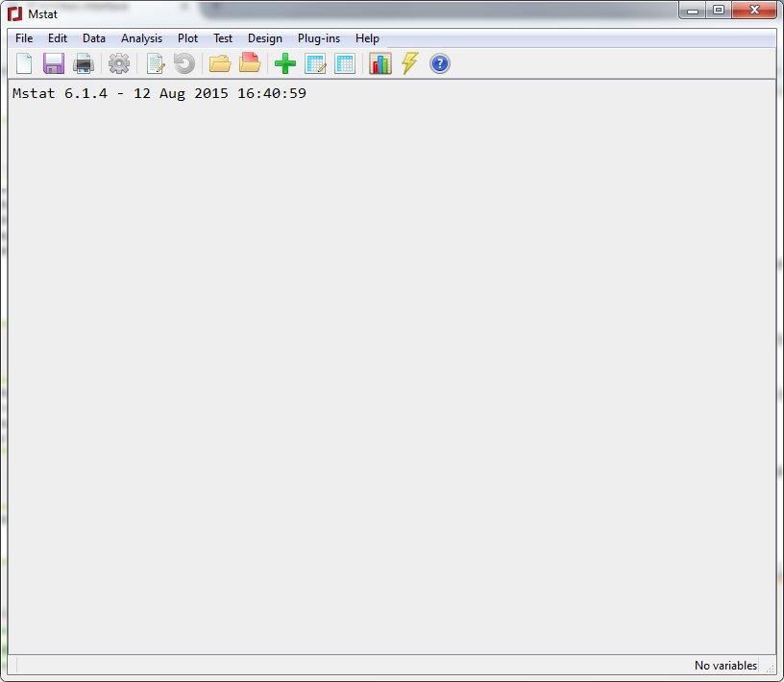This screenshot has height=682, width=784.
Task: Open the Edit menu
Action: click(58, 38)
